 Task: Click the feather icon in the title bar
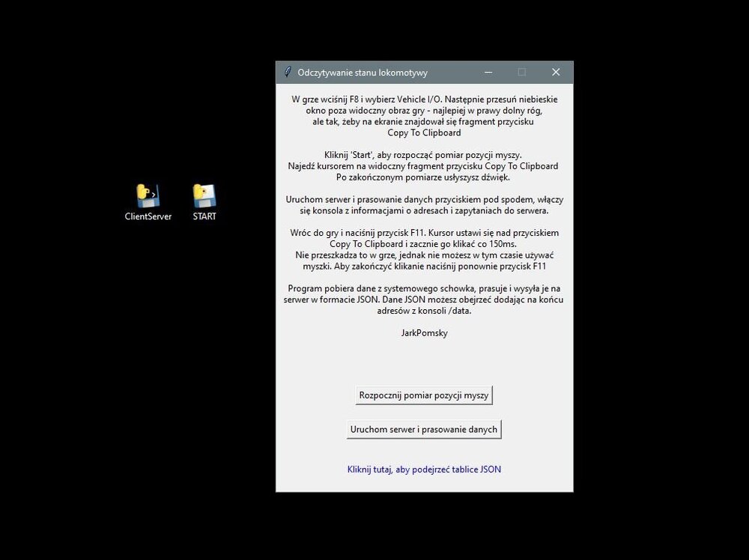tap(288, 72)
